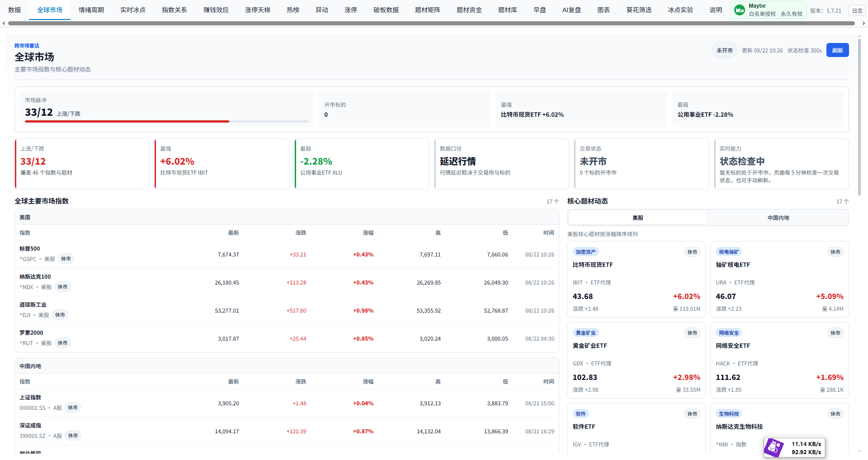This screenshot has height=460, width=868.
Task: Click the right arrow of the tab strip scrollbar
Action: tap(864, 23)
